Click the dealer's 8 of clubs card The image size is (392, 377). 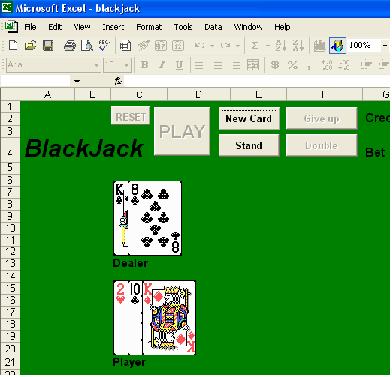pyautogui.click(x=155, y=218)
